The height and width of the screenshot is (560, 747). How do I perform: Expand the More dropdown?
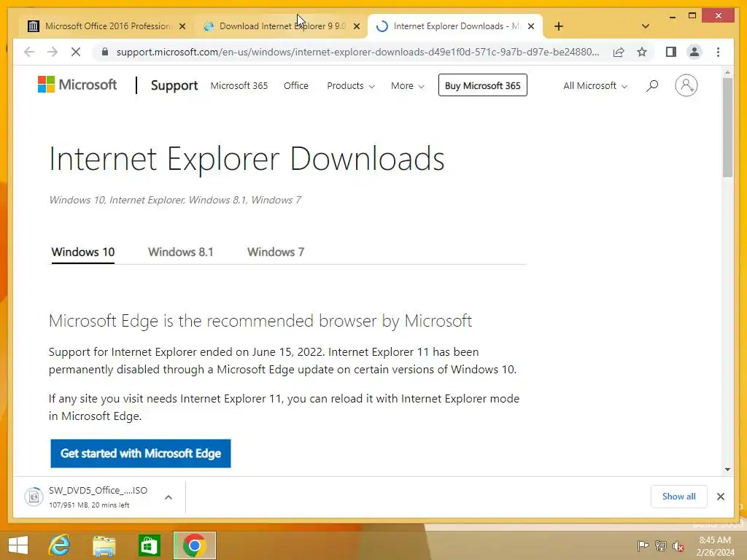[407, 86]
